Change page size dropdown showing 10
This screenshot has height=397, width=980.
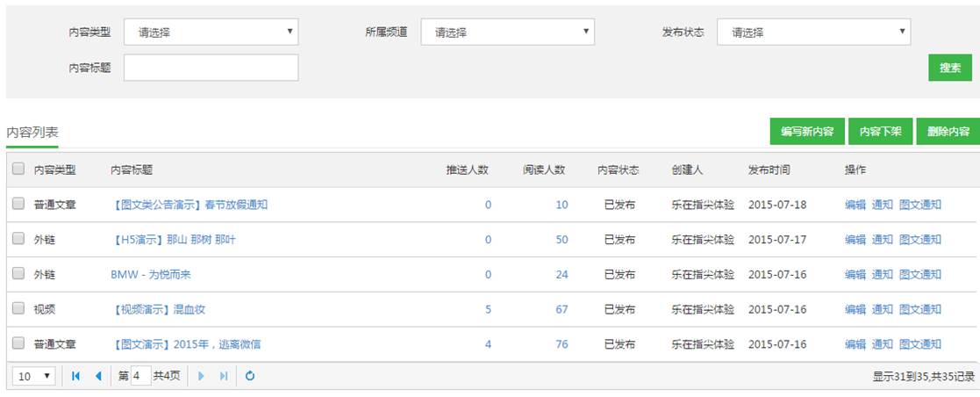pyautogui.click(x=35, y=376)
